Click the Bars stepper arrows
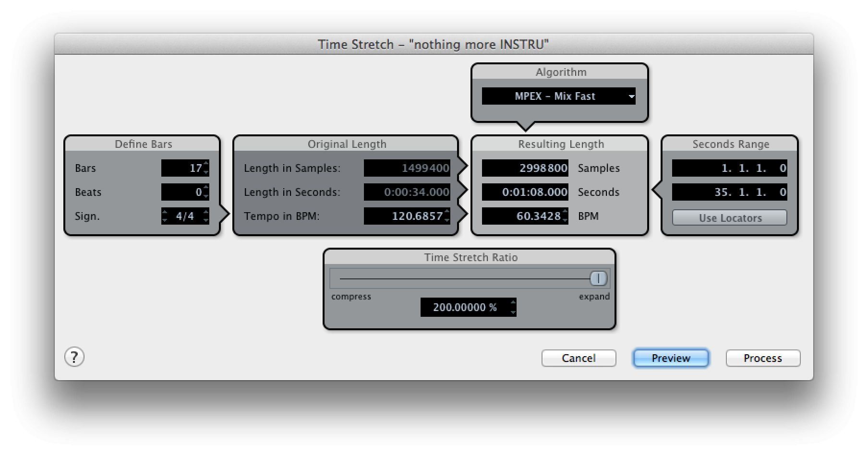Screen dimensions: 868x456 click(206, 168)
